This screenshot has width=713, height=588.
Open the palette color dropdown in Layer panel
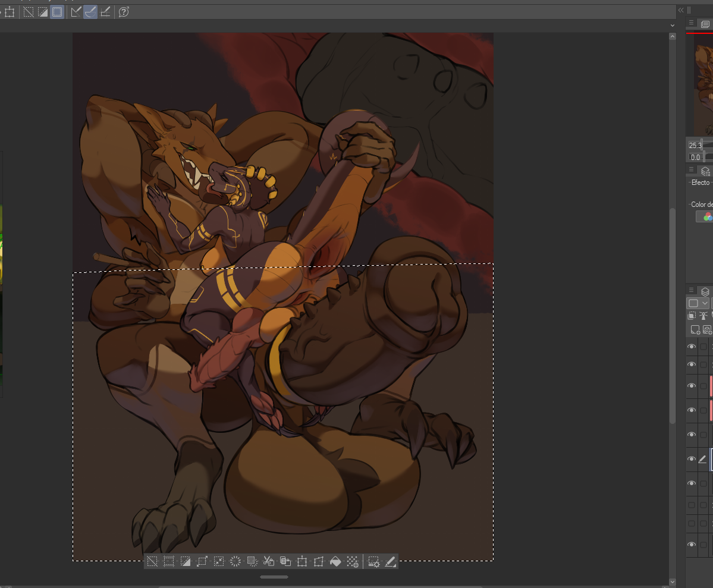[x=698, y=303]
